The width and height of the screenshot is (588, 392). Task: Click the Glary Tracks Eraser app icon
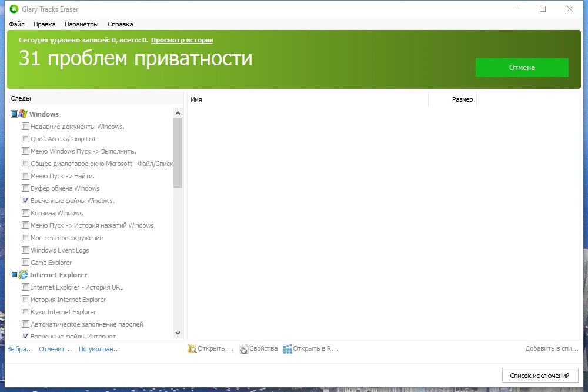point(14,9)
